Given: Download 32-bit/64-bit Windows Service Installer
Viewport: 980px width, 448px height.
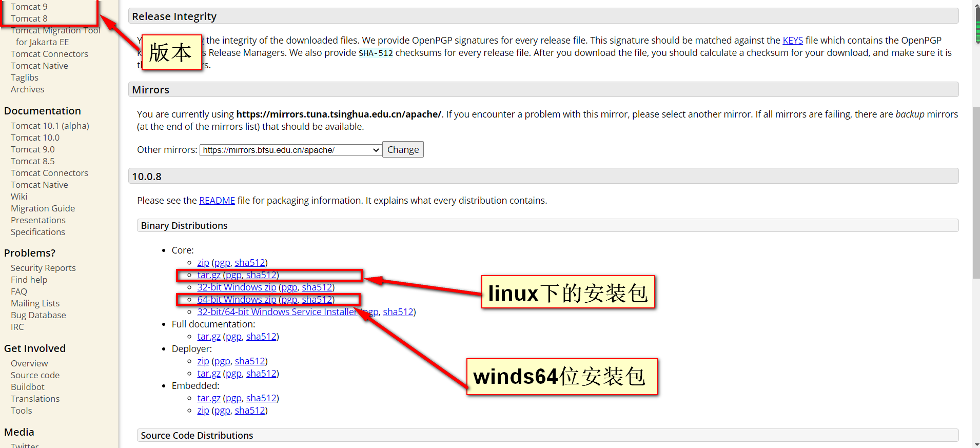Looking at the screenshot, I should tap(277, 312).
